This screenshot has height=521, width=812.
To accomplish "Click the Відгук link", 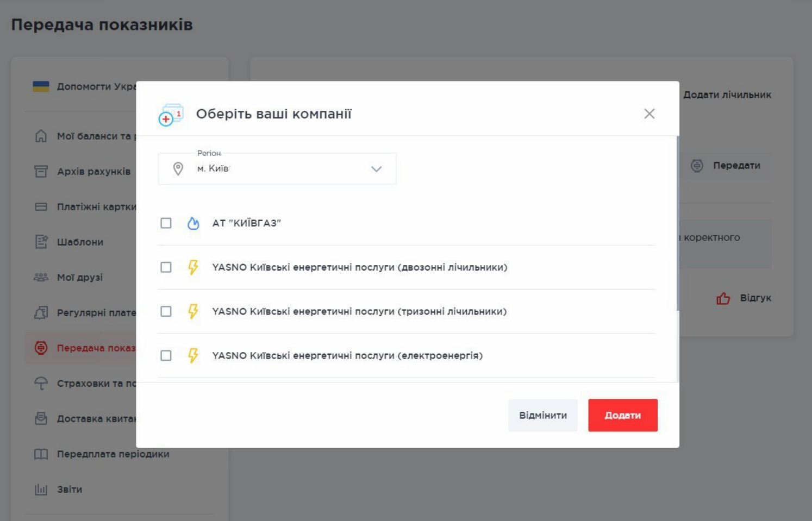I will [755, 298].
